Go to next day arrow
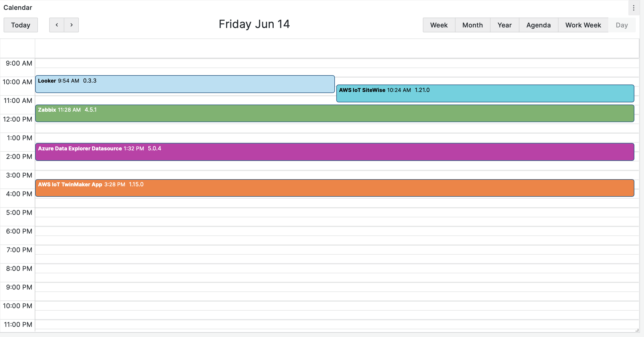644x337 pixels. coord(71,25)
